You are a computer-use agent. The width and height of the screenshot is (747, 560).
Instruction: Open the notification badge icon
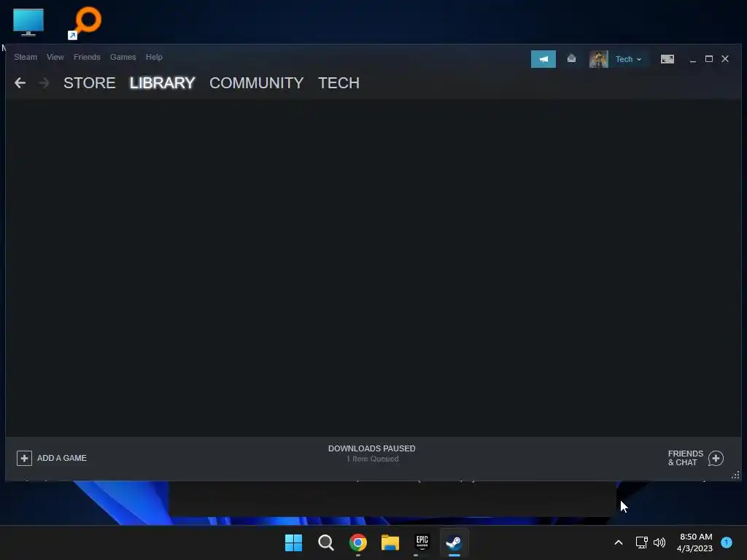point(727,542)
